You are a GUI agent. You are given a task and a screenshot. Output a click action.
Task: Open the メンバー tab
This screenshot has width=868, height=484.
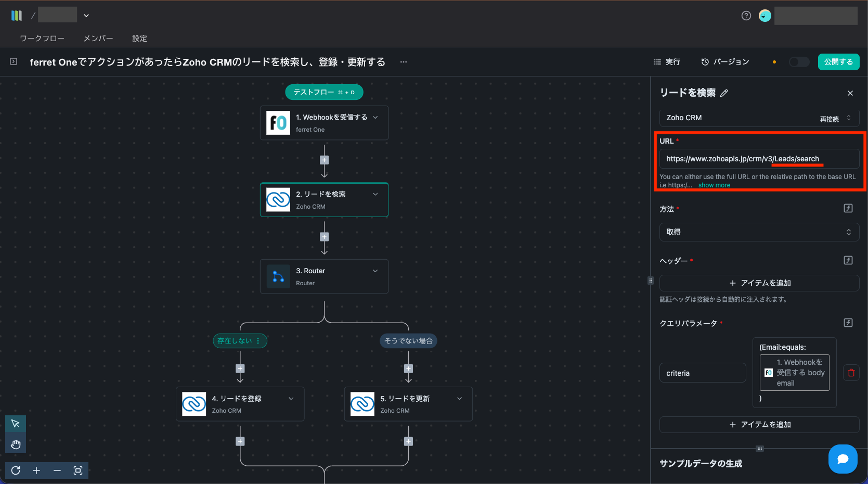pos(98,39)
